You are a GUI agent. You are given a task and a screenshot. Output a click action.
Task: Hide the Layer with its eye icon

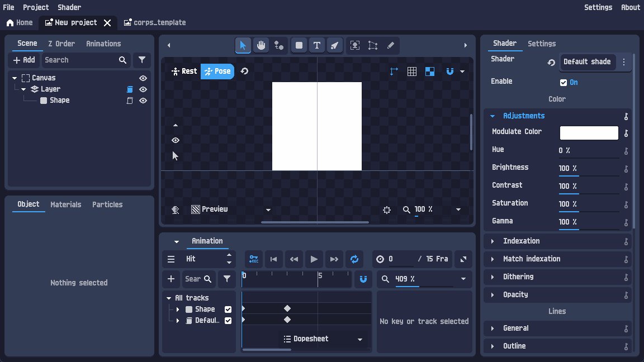click(x=143, y=89)
